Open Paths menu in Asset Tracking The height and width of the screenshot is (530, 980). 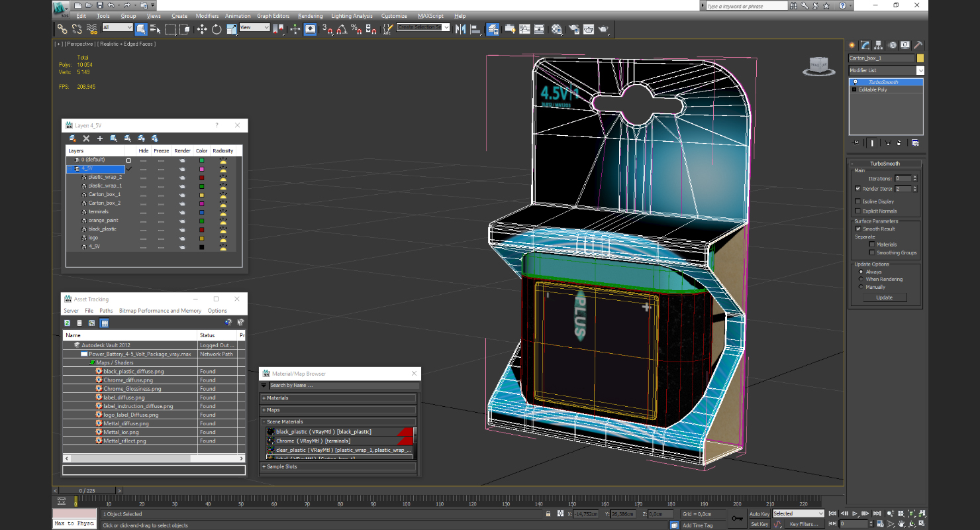coord(106,311)
